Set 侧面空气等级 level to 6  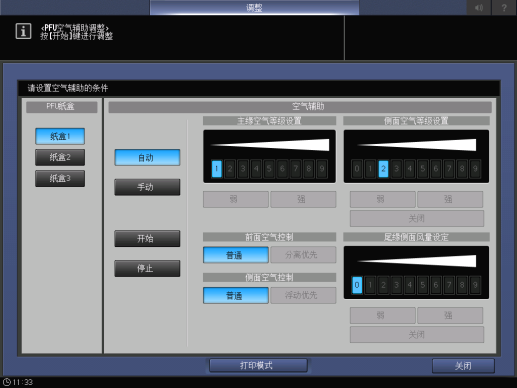click(436, 169)
